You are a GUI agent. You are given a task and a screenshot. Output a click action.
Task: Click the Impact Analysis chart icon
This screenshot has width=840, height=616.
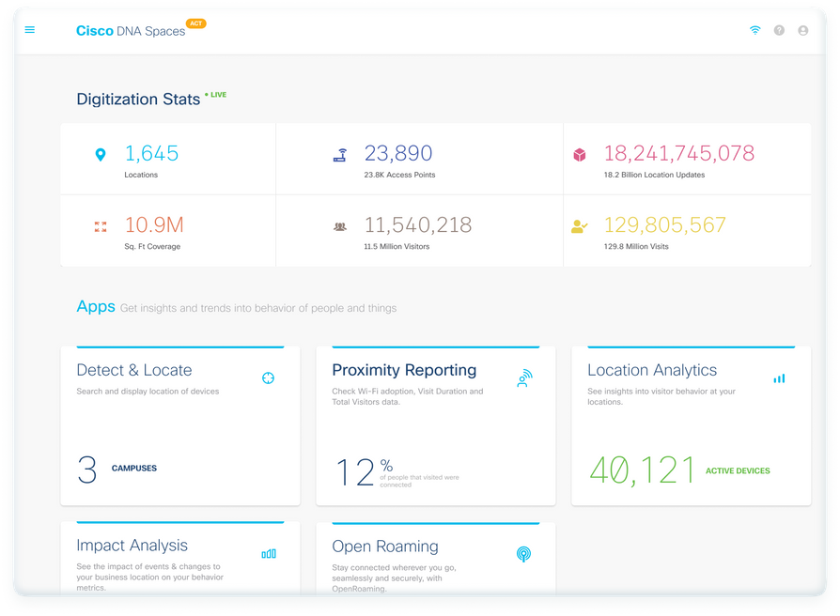point(269,553)
